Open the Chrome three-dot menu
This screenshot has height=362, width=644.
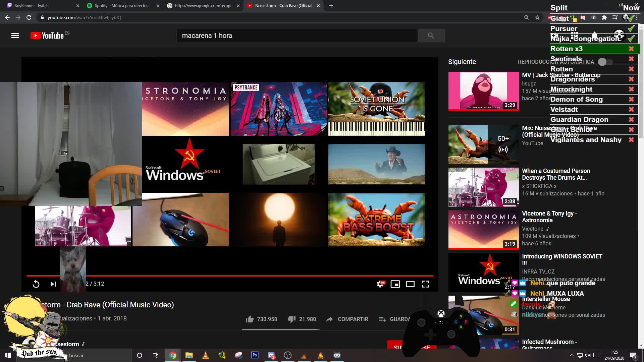tap(637, 17)
